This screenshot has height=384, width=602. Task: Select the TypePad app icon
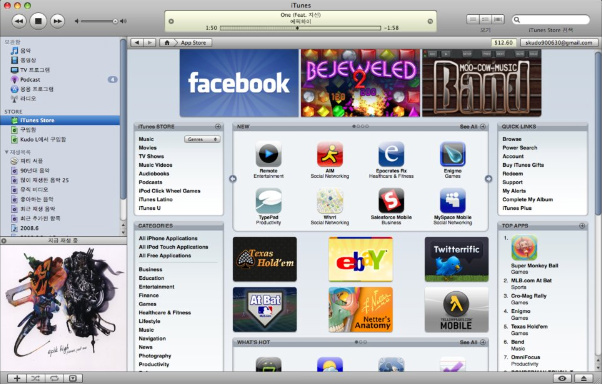(x=268, y=200)
